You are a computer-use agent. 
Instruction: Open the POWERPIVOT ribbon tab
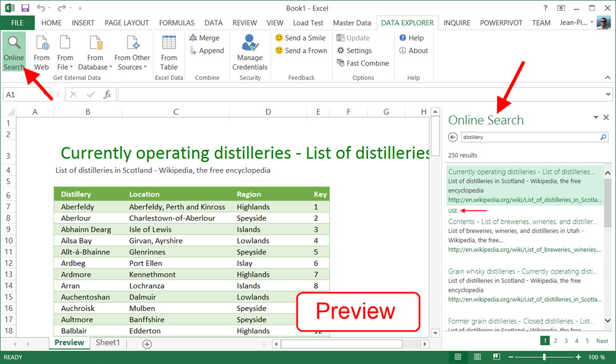click(x=501, y=23)
